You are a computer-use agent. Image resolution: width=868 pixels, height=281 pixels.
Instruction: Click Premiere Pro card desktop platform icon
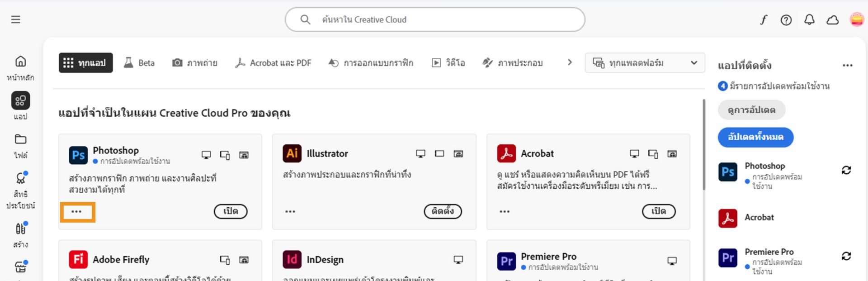(672, 261)
